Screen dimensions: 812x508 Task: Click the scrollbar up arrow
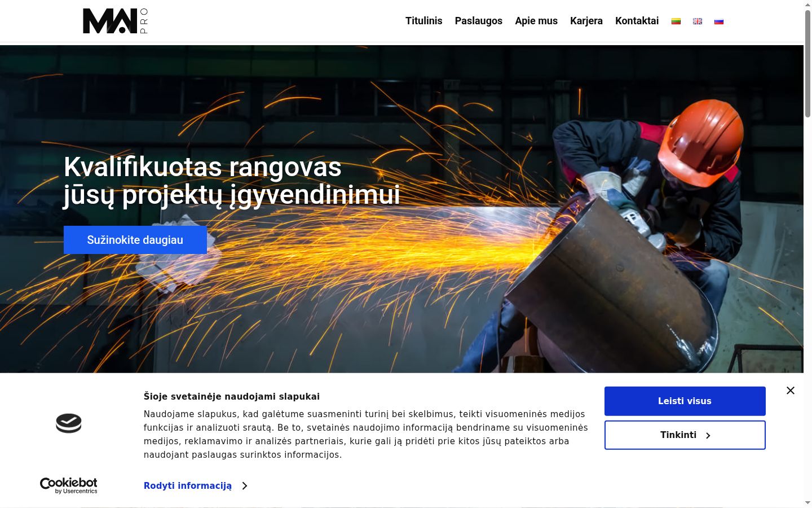(x=807, y=5)
